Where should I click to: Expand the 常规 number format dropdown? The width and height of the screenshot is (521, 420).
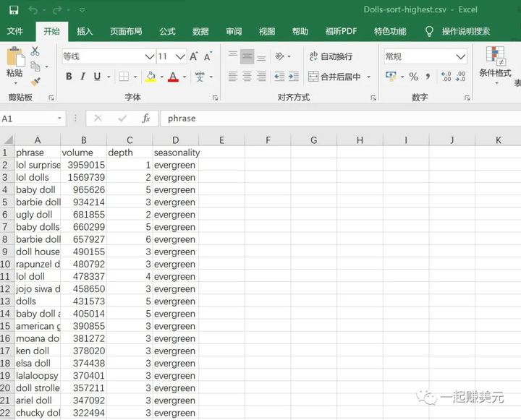click(461, 56)
